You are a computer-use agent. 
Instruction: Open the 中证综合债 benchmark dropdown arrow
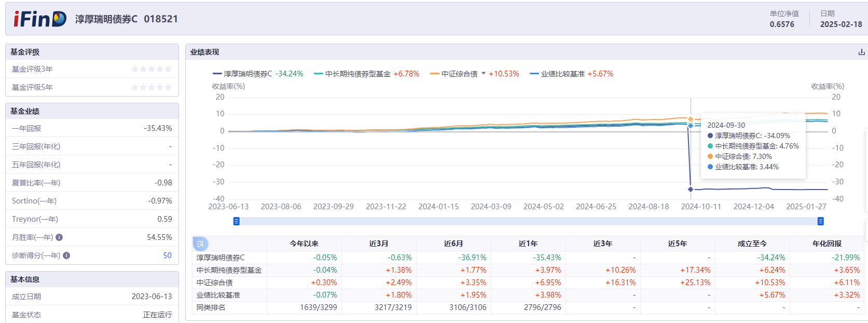(x=484, y=73)
